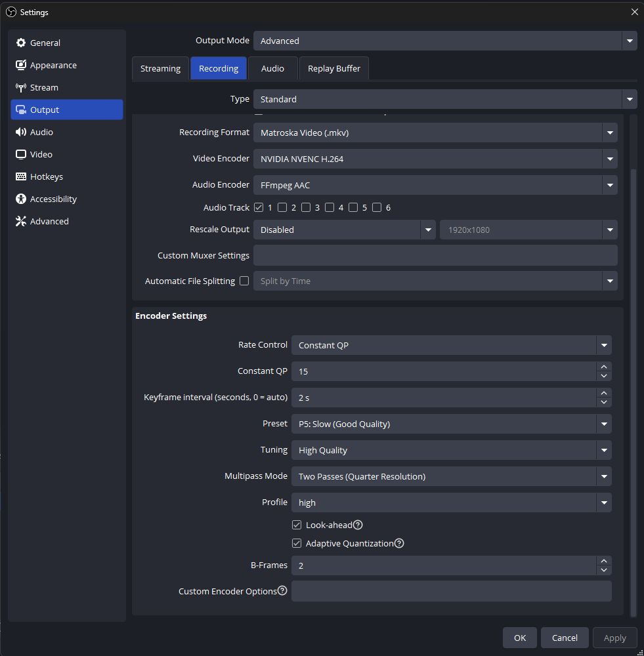Viewport: 644px width, 656px height.
Task: Enable Automatic File Splitting checkbox
Action: click(244, 281)
